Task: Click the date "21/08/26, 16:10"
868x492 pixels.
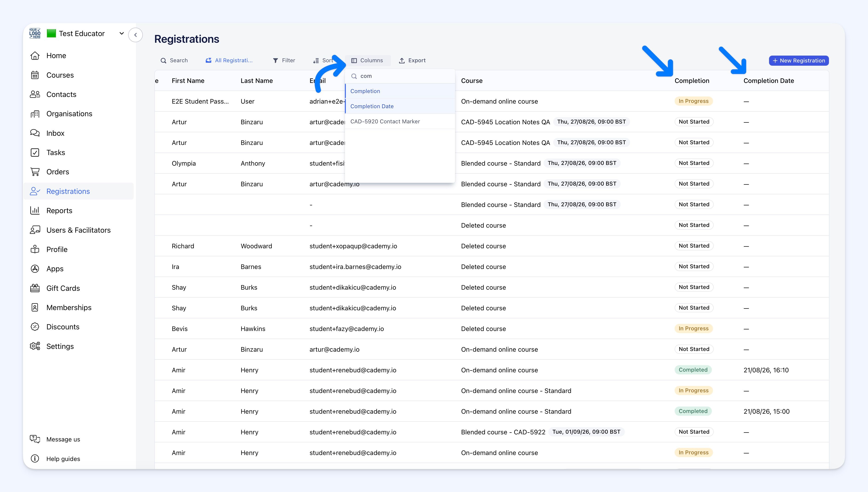Action: pyautogui.click(x=766, y=370)
